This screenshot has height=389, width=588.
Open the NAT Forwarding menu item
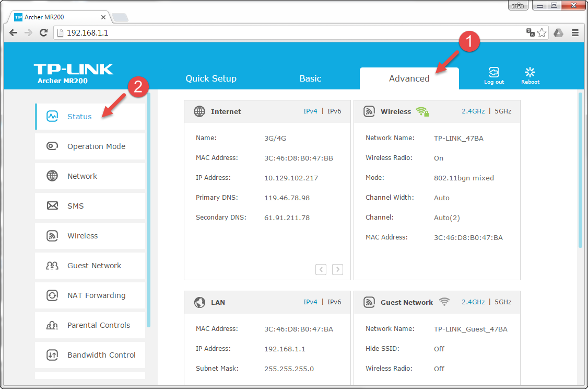pyautogui.click(x=90, y=295)
